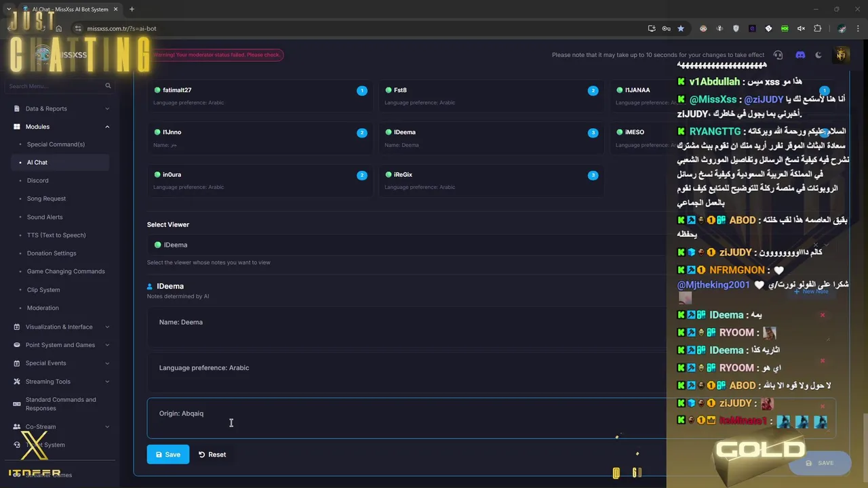Open the Discord icon in the header
The height and width of the screenshot is (488, 868).
(800, 55)
